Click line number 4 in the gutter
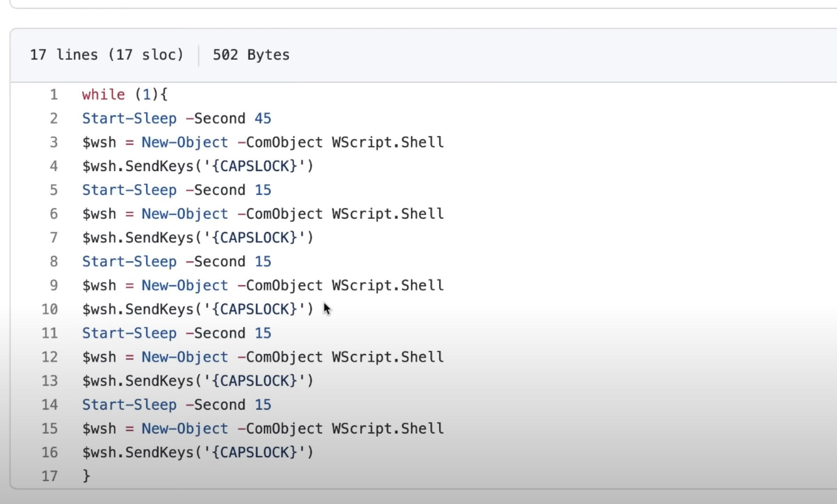Screen dimensions: 837x504 point(54,166)
